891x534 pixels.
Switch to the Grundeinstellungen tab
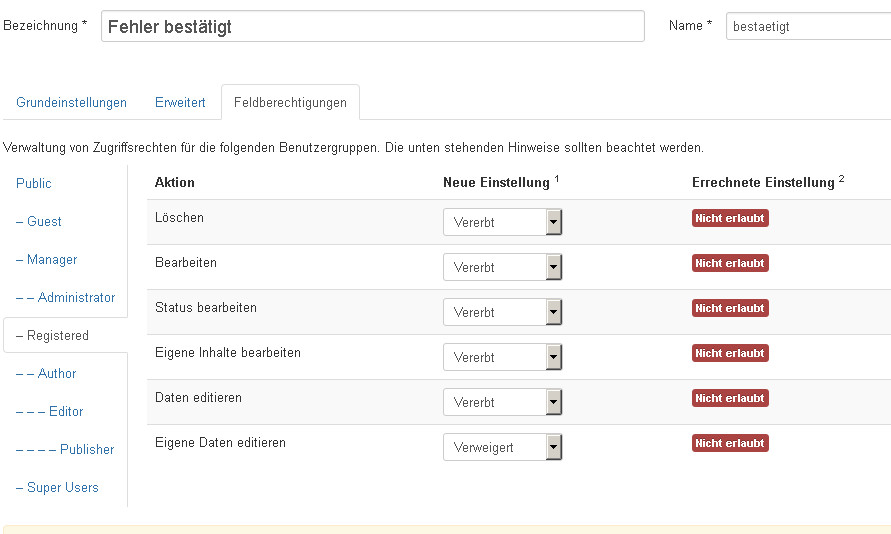tap(71, 103)
